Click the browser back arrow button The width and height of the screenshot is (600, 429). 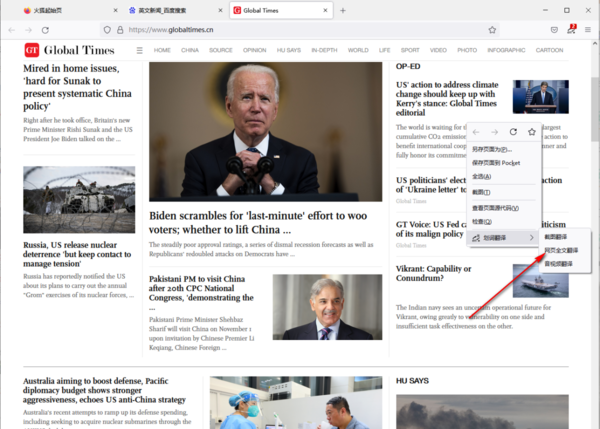(x=12, y=30)
